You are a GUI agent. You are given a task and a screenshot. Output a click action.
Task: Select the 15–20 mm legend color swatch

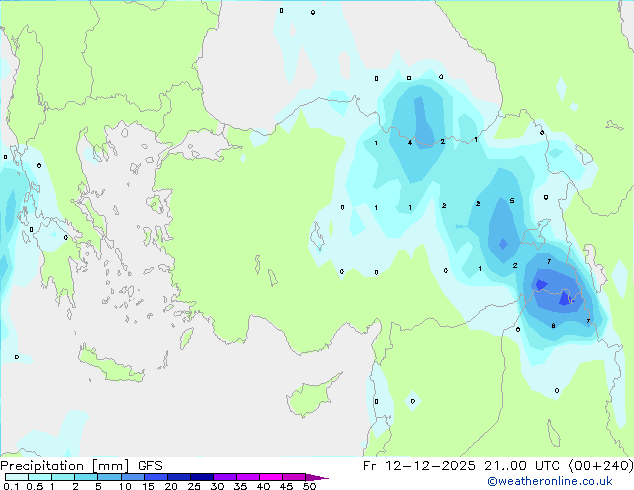click(155, 477)
